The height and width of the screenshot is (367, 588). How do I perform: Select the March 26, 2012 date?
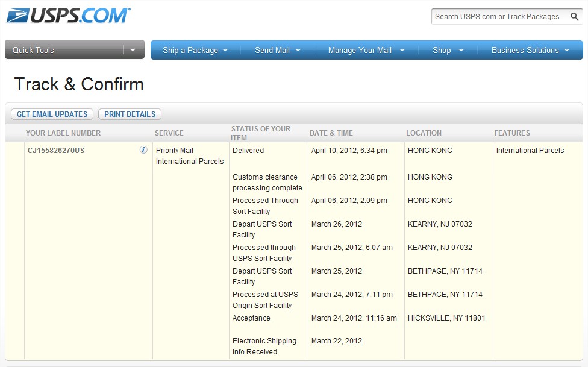coord(336,224)
